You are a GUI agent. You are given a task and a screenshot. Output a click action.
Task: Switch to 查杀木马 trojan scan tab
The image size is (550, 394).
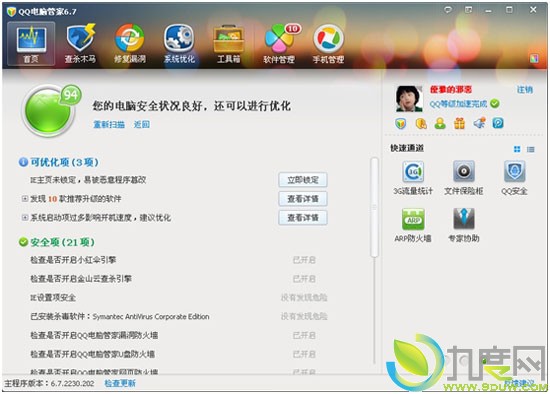[x=80, y=44]
